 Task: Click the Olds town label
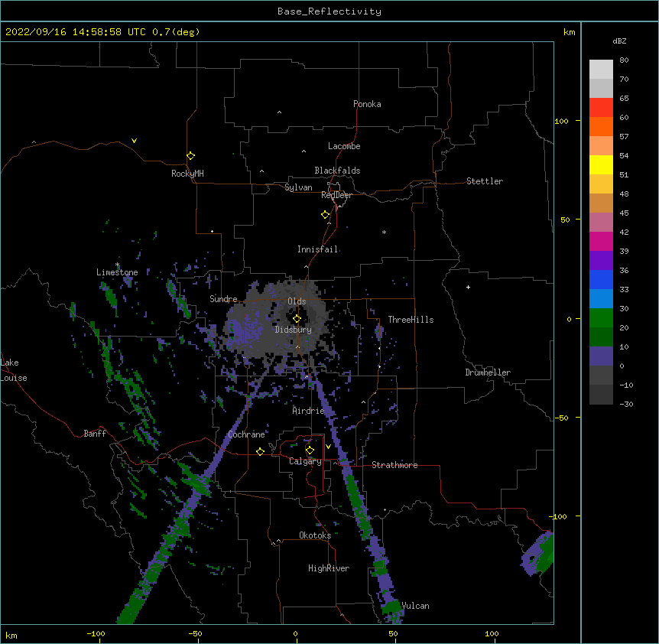(297, 301)
